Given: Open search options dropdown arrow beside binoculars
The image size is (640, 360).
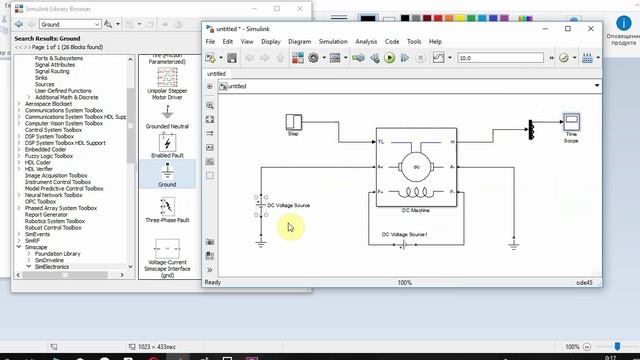Looking at the screenshot, I should pyautogui.click(x=118, y=24).
